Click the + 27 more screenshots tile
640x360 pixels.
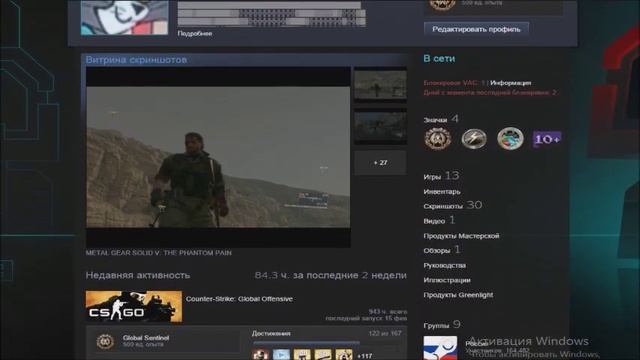[380, 162]
